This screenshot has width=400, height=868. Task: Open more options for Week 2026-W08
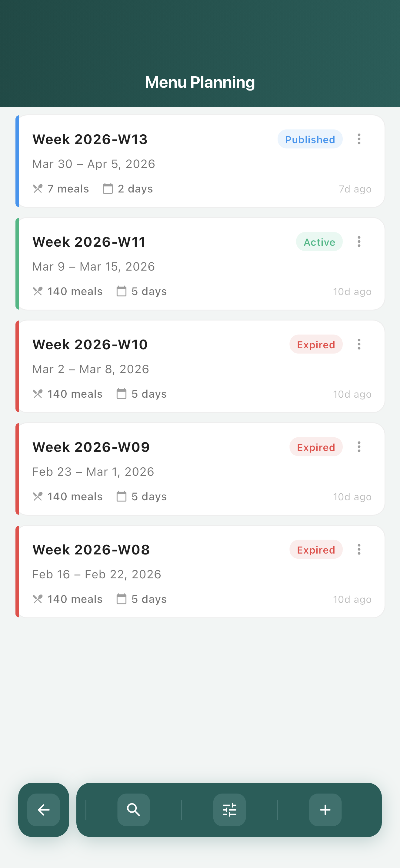[x=359, y=549]
